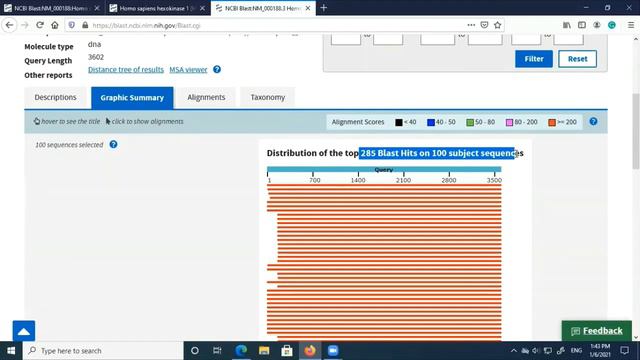Image resolution: width=640 pixels, height=360 pixels.
Task: Open File Explorer from the taskbar
Action: (x=264, y=351)
